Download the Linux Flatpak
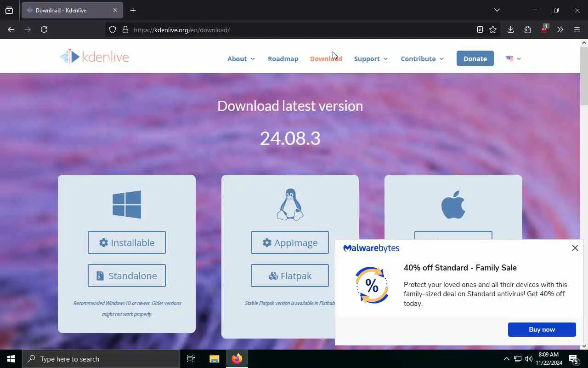588x368 pixels. 290,276
